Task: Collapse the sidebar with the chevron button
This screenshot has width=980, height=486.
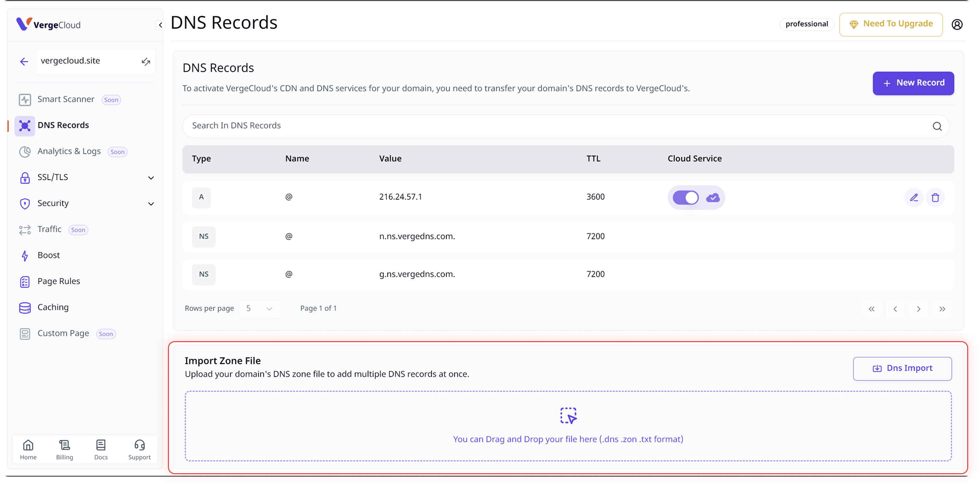Action: (161, 25)
